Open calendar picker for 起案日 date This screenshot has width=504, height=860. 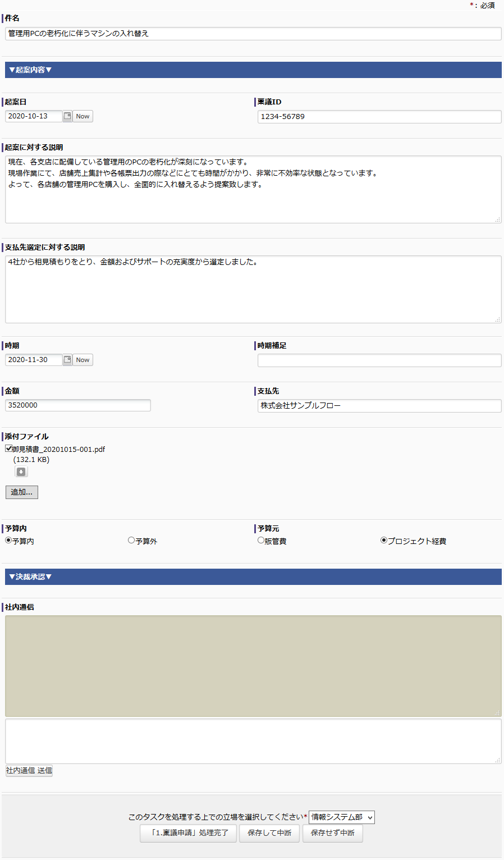click(67, 116)
